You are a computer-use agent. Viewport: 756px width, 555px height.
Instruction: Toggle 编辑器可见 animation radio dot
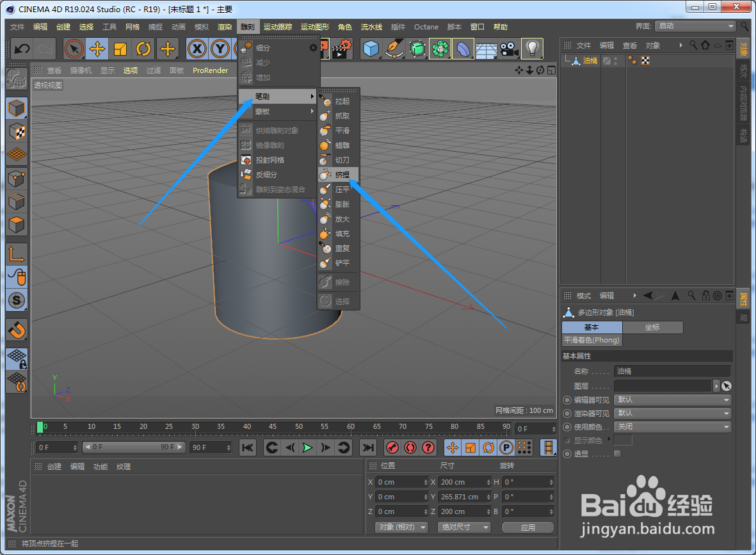pos(567,399)
